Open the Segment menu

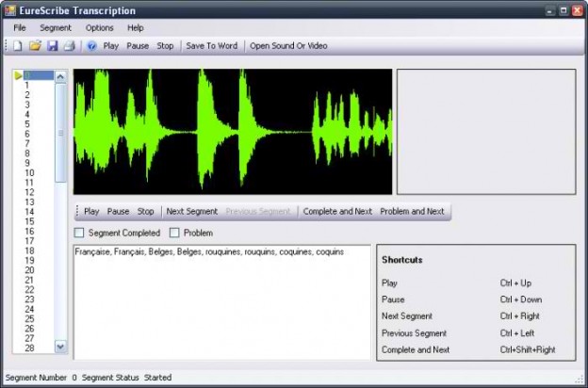point(56,27)
